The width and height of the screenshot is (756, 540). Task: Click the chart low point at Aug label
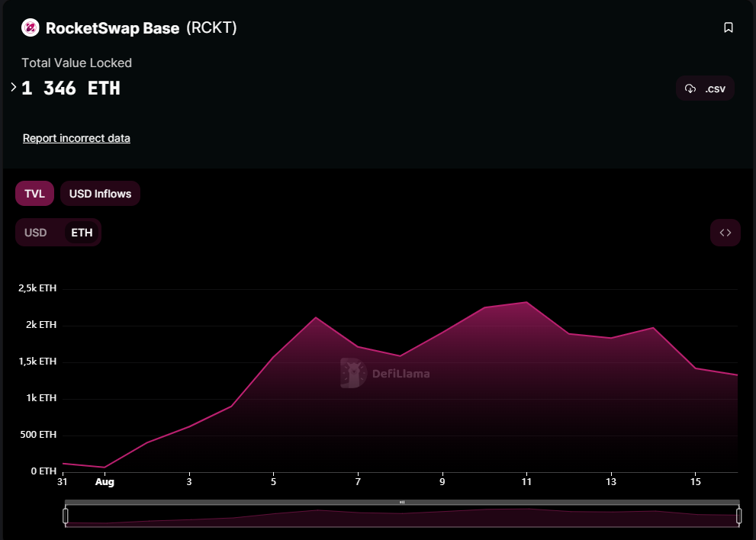coord(105,467)
